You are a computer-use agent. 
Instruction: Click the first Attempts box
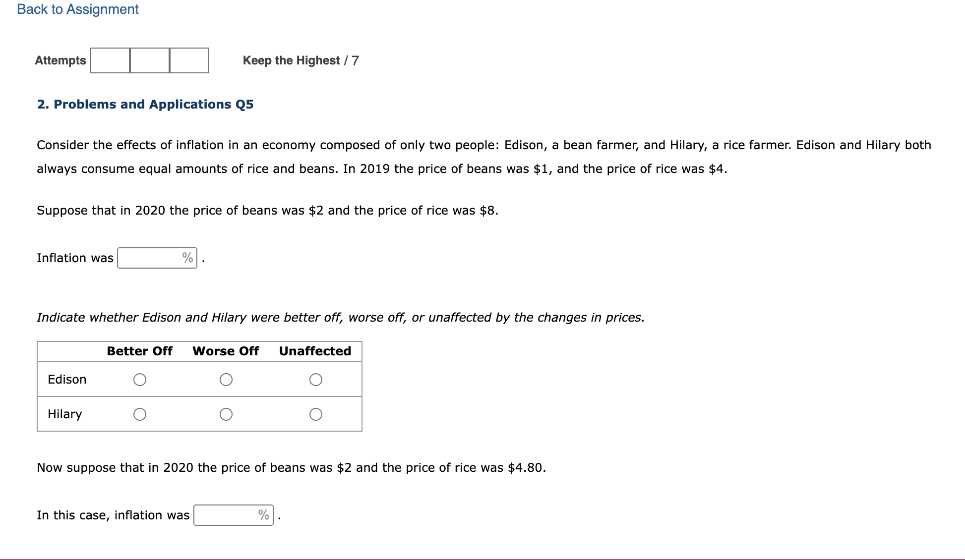(110, 60)
